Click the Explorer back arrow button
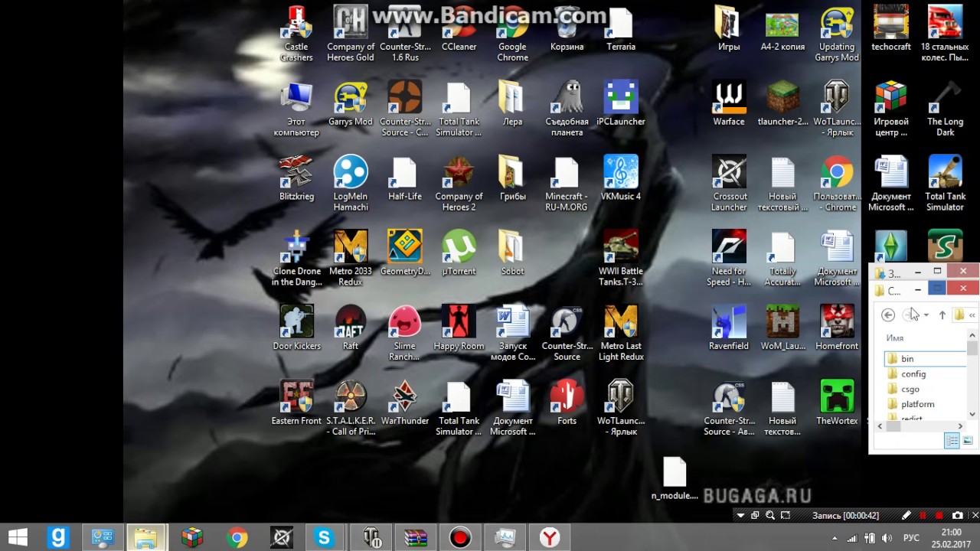The height and width of the screenshot is (551, 980). (888, 315)
